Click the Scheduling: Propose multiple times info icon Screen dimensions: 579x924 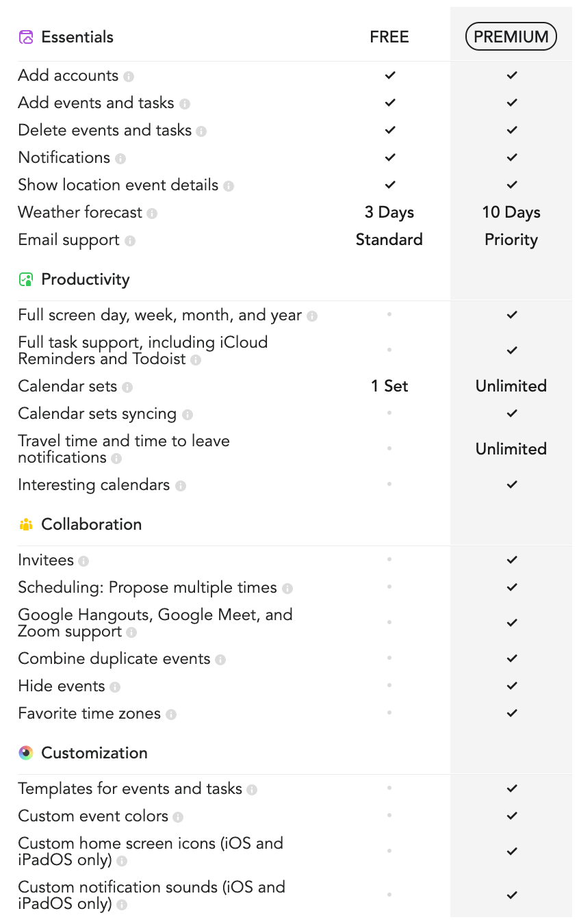pyautogui.click(x=287, y=588)
